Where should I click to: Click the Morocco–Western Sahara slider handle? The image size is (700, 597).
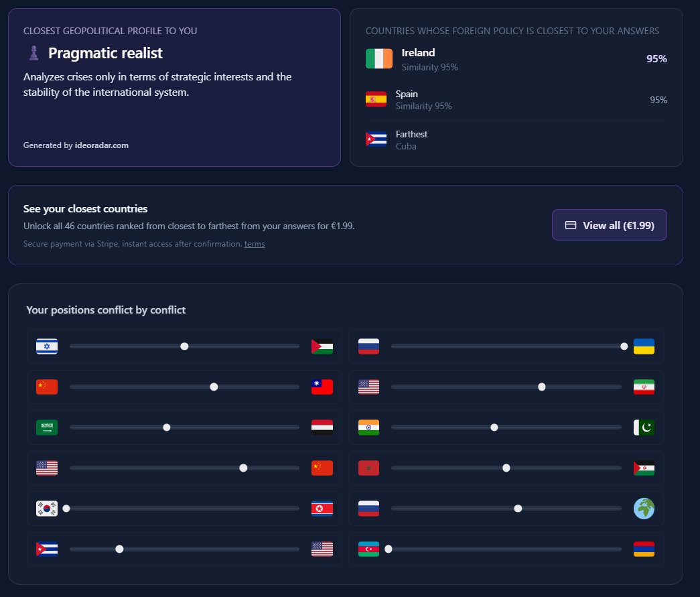(506, 468)
